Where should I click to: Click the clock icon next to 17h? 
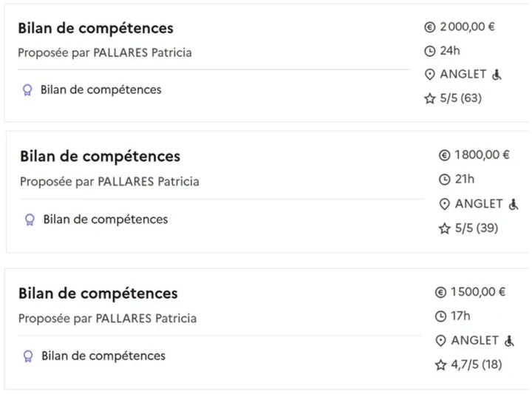[441, 316]
